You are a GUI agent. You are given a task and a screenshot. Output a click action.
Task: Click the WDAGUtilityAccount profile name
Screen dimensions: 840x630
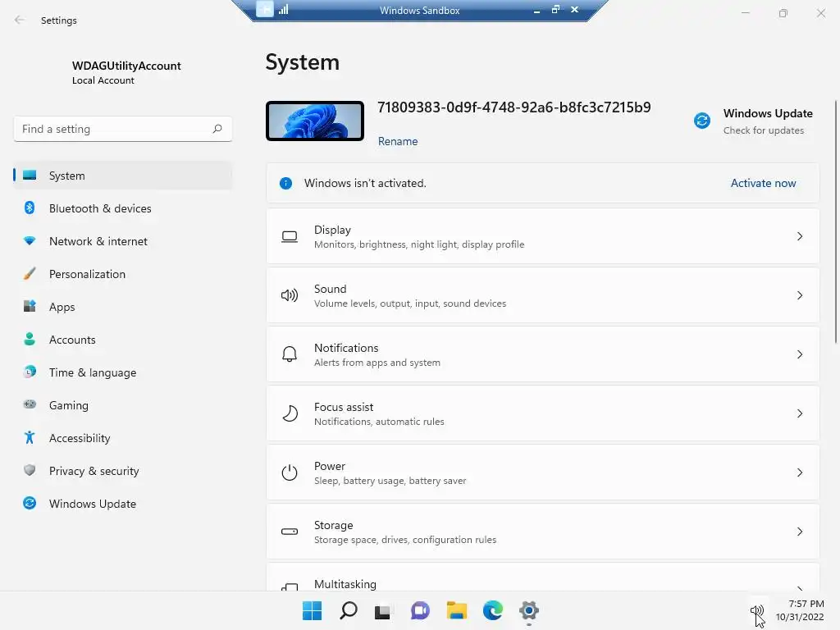pyautogui.click(x=126, y=66)
